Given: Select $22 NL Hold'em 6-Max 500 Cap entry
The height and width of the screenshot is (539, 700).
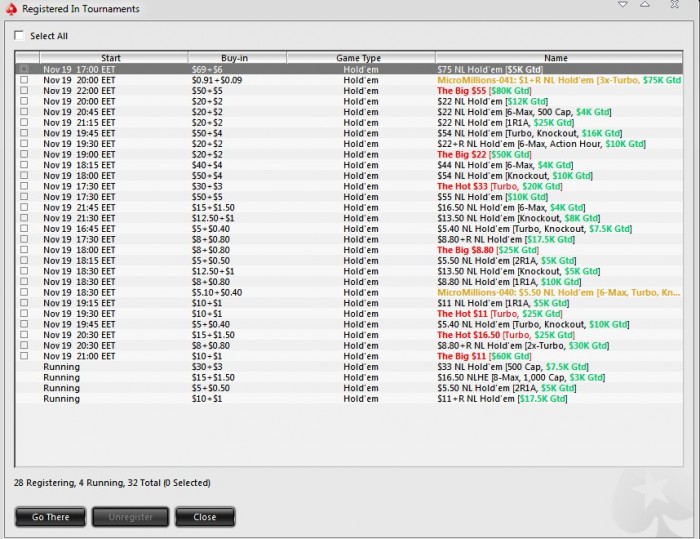Looking at the screenshot, I should pos(525,112).
